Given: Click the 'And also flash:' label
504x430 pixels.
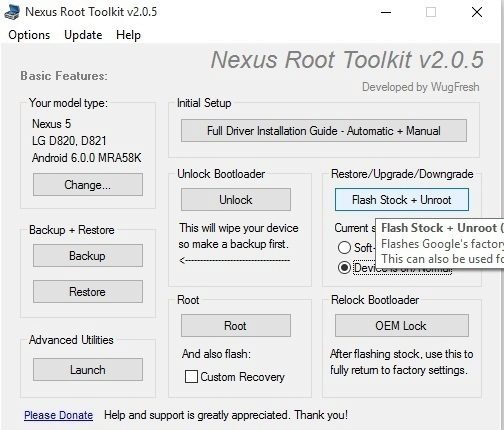Looking at the screenshot, I should [x=216, y=354].
